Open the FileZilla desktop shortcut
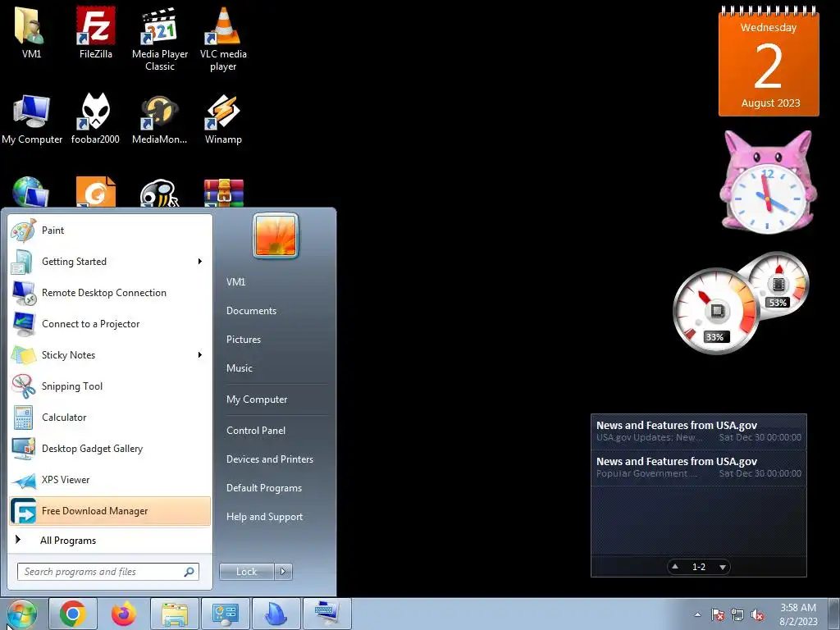 pos(95,32)
